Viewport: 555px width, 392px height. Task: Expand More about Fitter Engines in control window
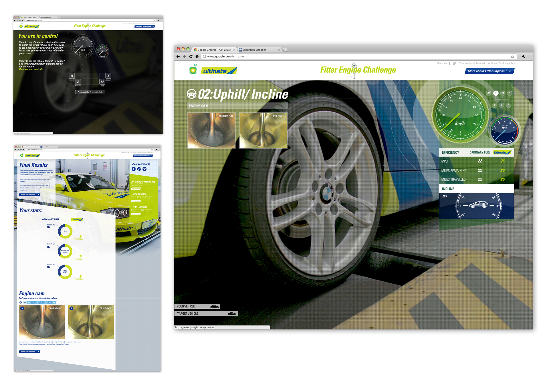[x=145, y=27]
